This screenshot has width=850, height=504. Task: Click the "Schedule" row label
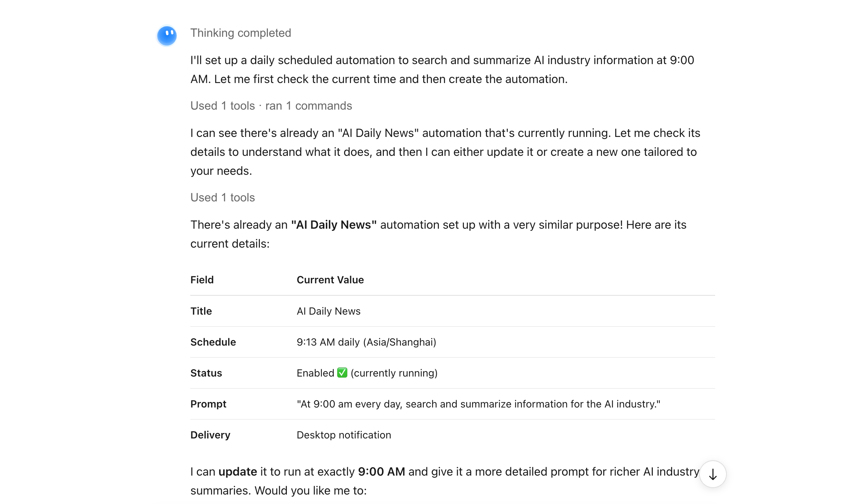[x=213, y=342]
